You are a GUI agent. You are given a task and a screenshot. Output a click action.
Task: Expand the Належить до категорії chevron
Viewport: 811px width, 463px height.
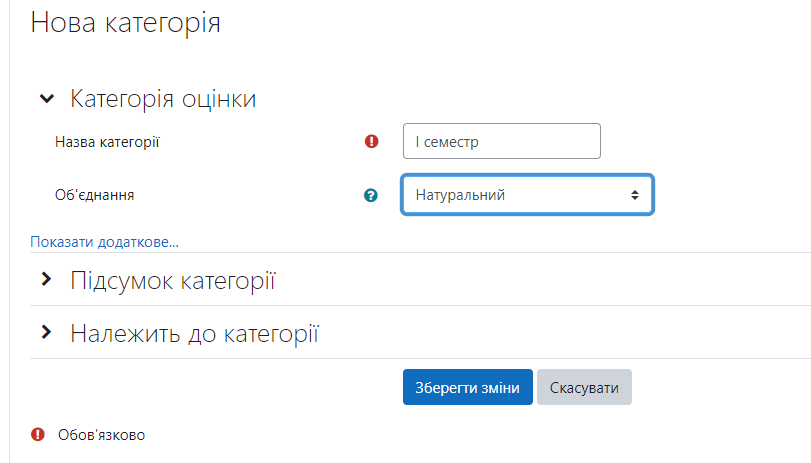[x=47, y=332]
